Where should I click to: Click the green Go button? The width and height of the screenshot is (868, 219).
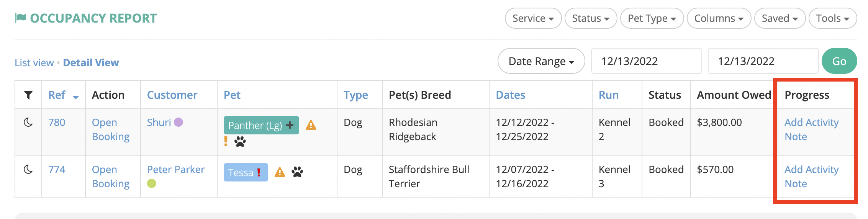point(839,61)
